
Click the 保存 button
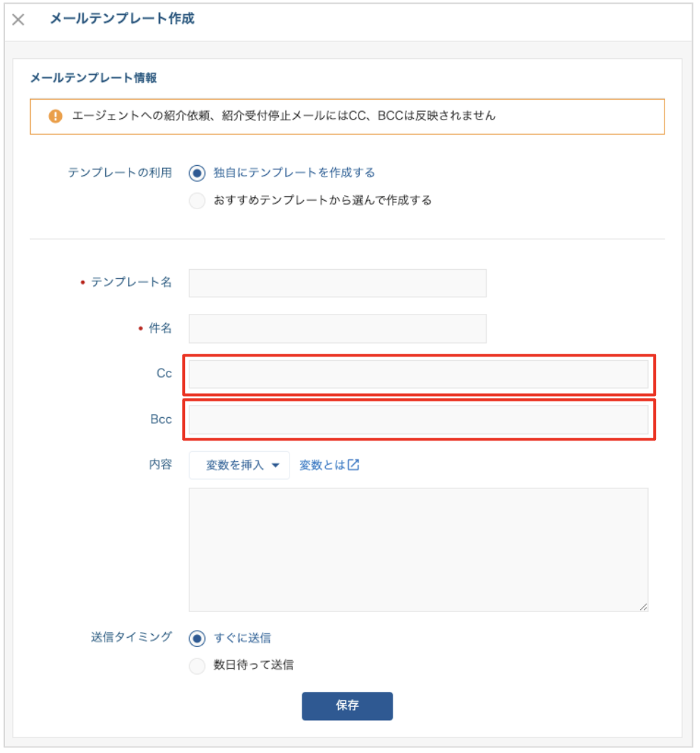click(347, 706)
